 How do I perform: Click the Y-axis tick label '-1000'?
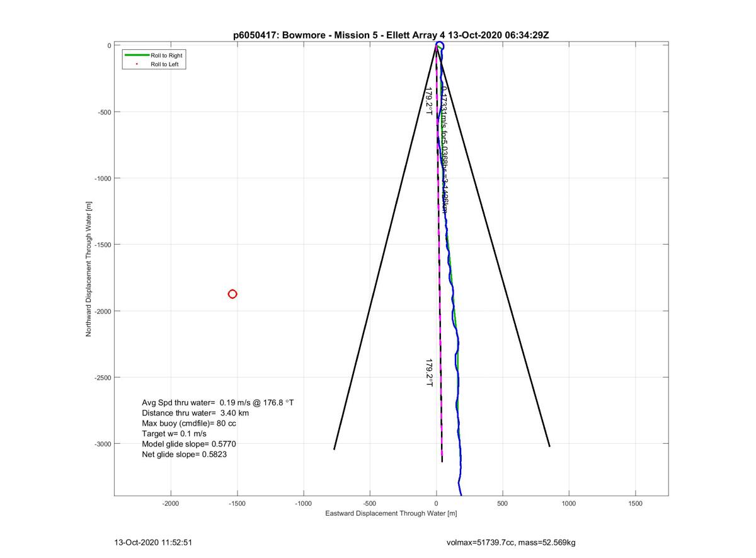(102, 178)
